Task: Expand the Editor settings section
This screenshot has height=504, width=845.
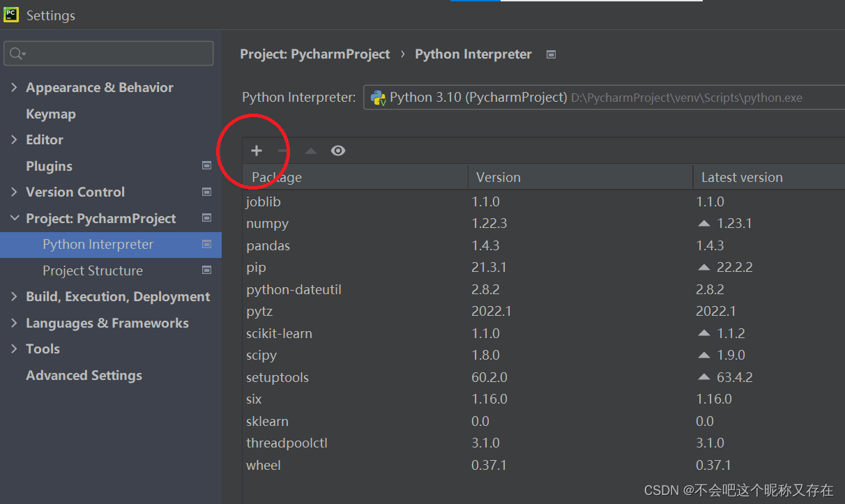Action: pos(14,139)
